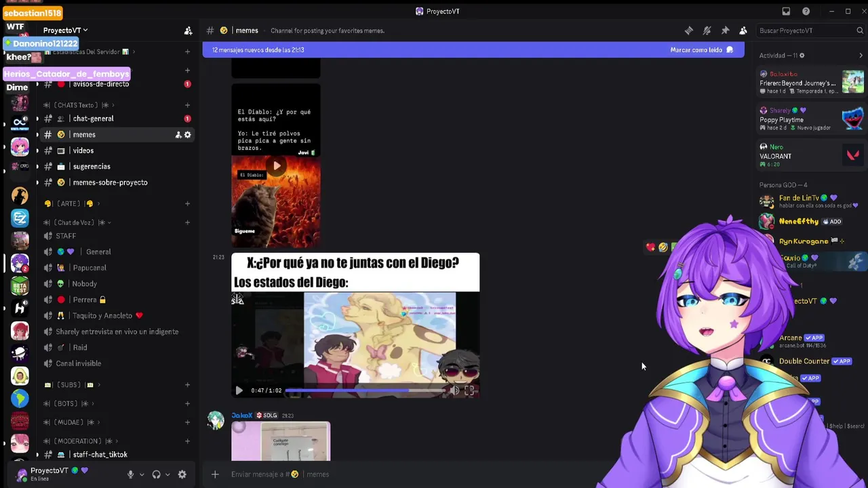Open memes channel settings gear
The height and width of the screenshot is (488, 868).
click(x=188, y=135)
